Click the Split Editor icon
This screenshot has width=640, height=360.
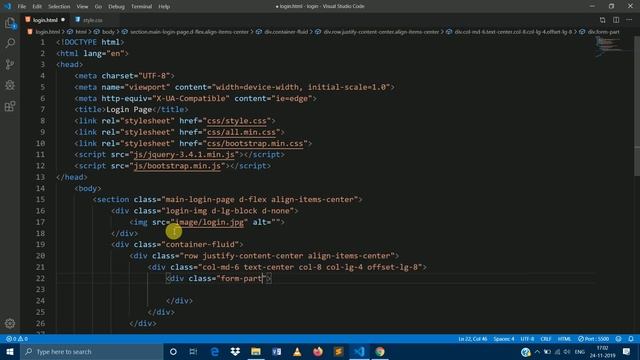point(616,20)
